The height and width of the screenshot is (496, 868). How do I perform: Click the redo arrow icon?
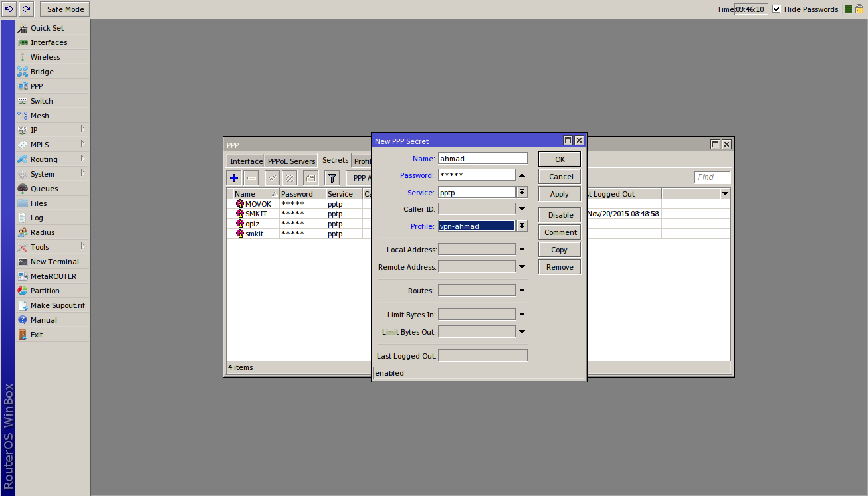pyautogui.click(x=26, y=9)
